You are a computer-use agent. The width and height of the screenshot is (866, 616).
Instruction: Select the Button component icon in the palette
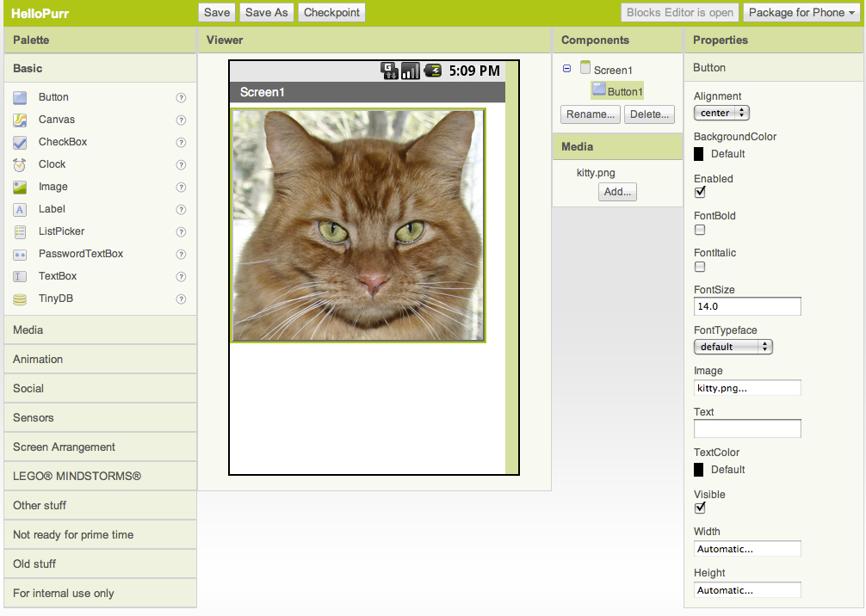coord(20,98)
